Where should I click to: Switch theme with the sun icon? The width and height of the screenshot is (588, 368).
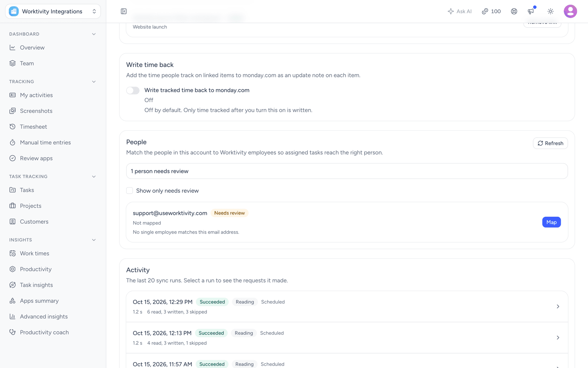(x=551, y=11)
